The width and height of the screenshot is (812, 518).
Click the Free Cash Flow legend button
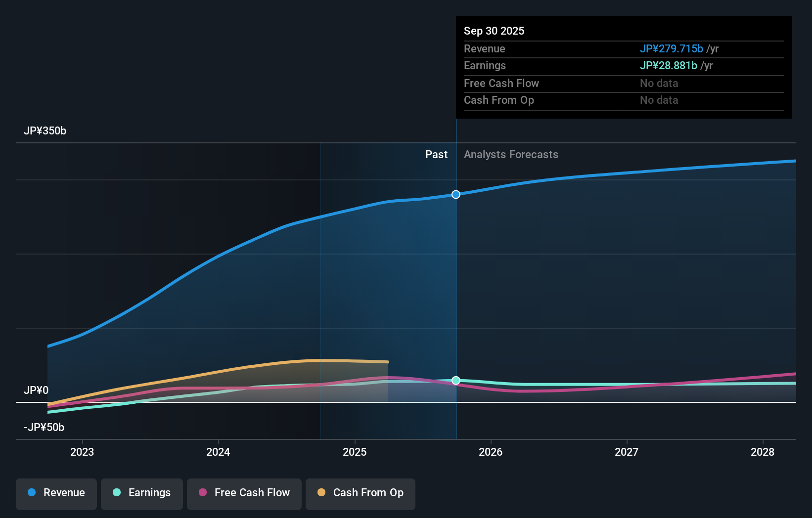coord(244,493)
